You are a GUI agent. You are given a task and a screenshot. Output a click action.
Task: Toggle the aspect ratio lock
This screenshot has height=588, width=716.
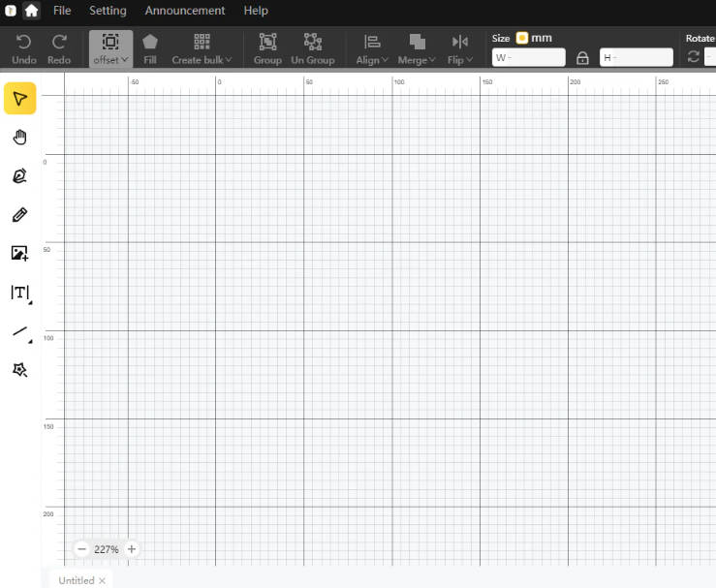coord(582,58)
